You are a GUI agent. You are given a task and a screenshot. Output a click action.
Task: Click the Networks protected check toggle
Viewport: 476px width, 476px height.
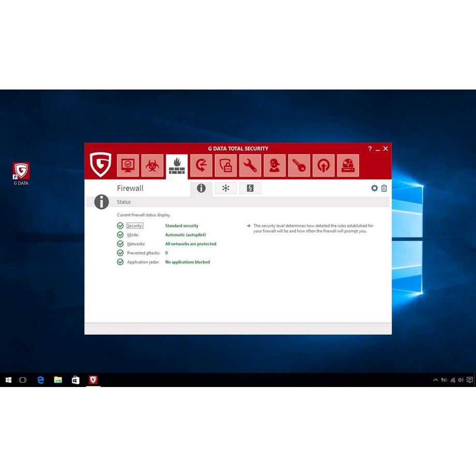[x=121, y=244]
